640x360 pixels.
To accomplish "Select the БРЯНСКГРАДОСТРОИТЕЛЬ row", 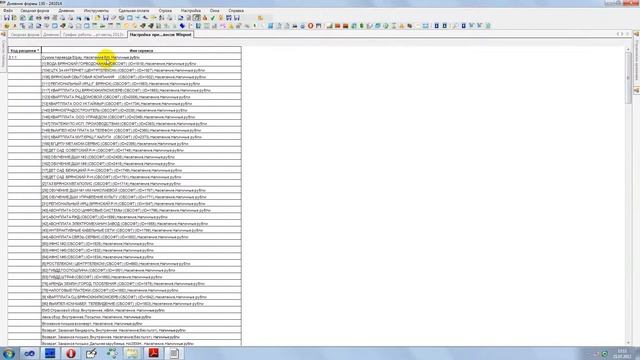I will pos(141,110).
